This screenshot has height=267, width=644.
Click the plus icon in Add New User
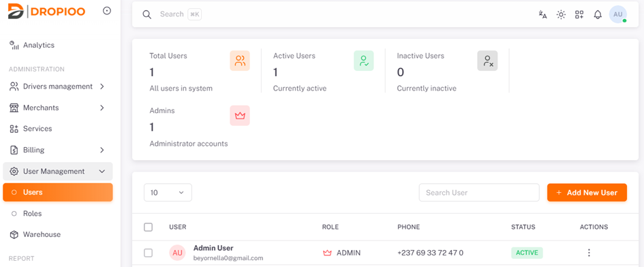(x=559, y=193)
